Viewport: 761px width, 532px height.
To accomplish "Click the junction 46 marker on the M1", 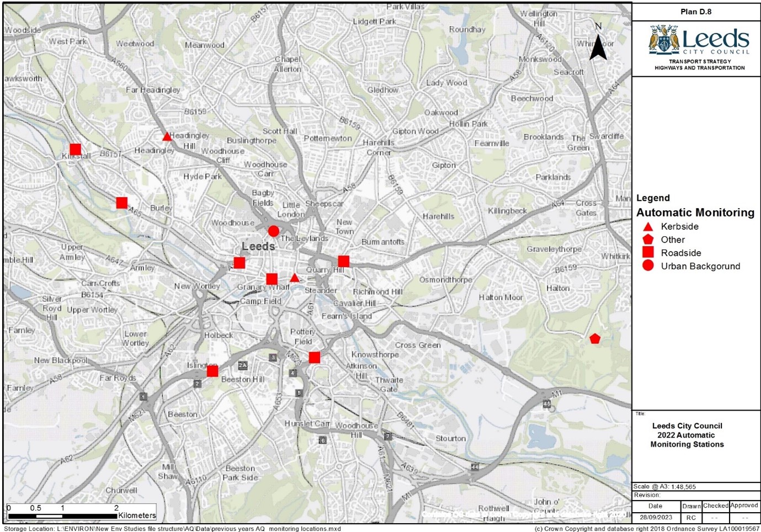I will point(546,404).
